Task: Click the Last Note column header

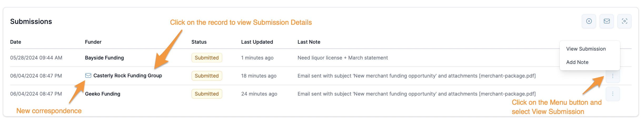Action: pyautogui.click(x=309, y=42)
